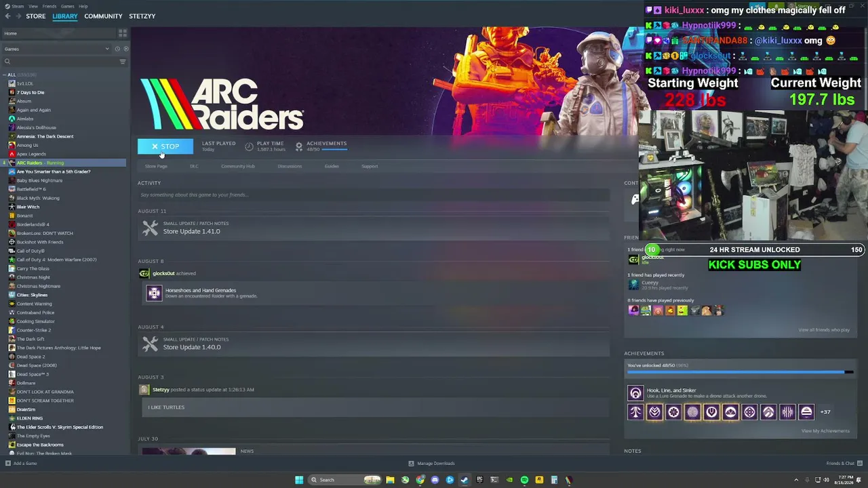Click Store Update 1.40.0 patch notes
Image resolution: width=868 pixels, height=488 pixels.
coord(374,344)
